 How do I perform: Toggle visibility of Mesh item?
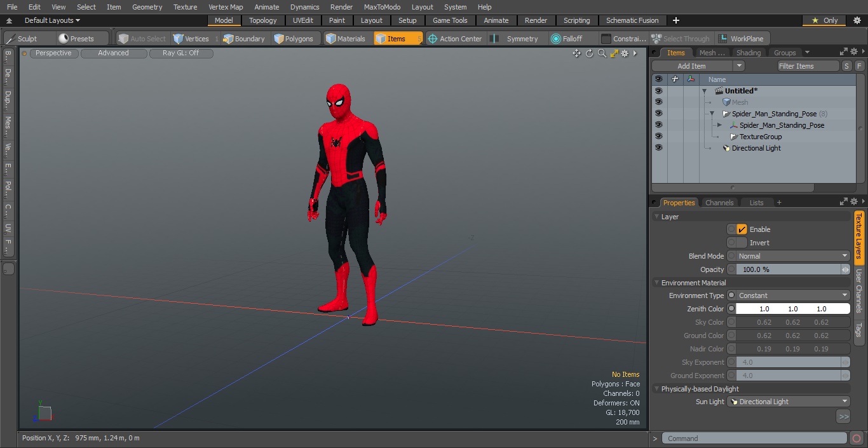click(658, 102)
